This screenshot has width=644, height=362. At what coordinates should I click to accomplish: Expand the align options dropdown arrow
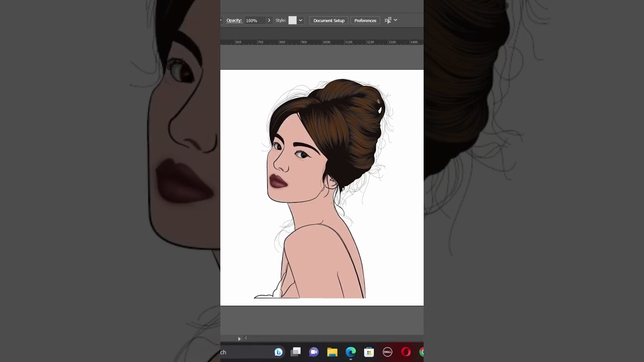pyautogui.click(x=395, y=20)
